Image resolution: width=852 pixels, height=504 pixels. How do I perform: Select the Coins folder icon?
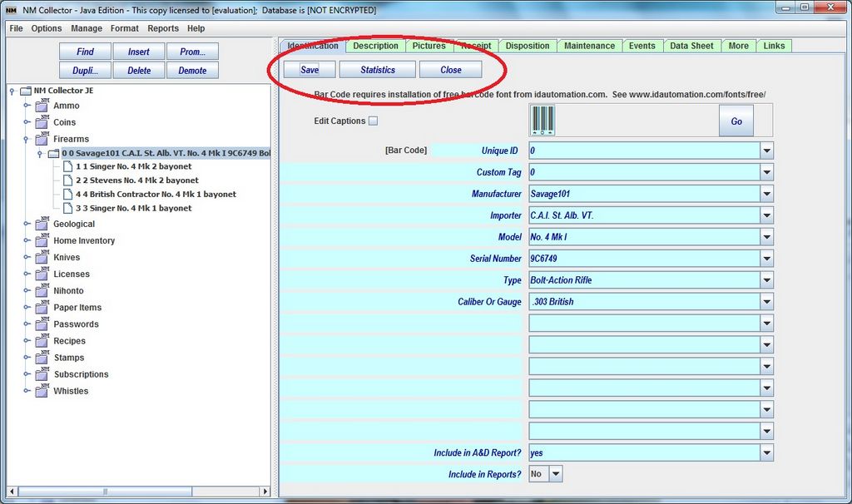click(x=42, y=123)
